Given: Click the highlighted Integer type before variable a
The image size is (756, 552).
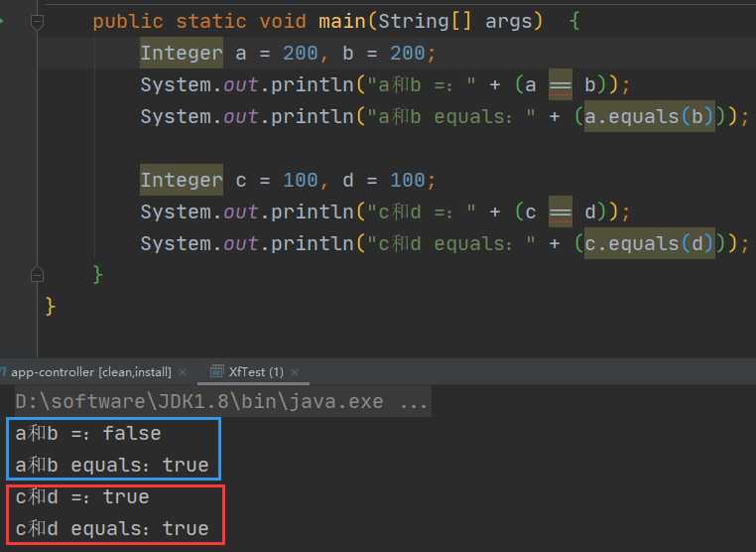Looking at the screenshot, I should tap(182, 53).
